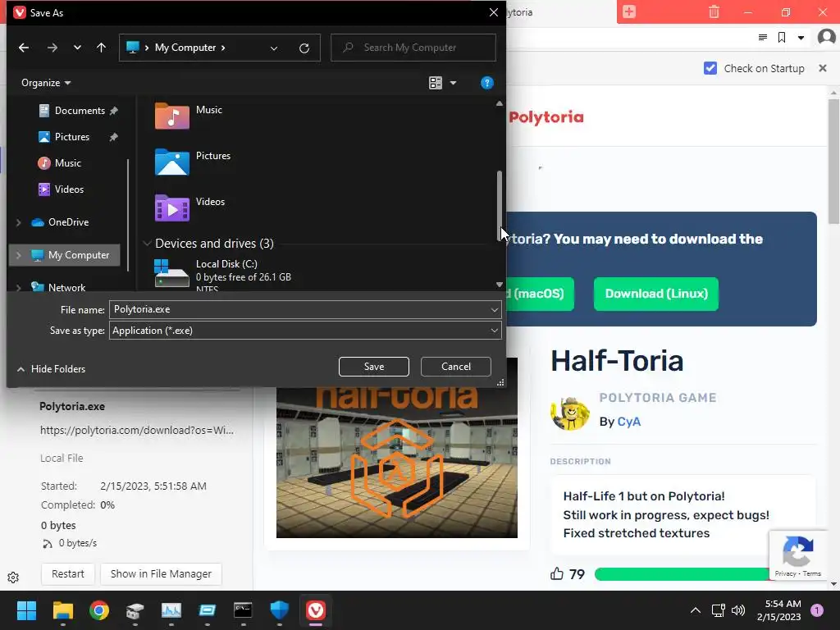The height and width of the screenshot is (630, 840).
Task: Click the CyA avatar image
Action: [570, 413]
